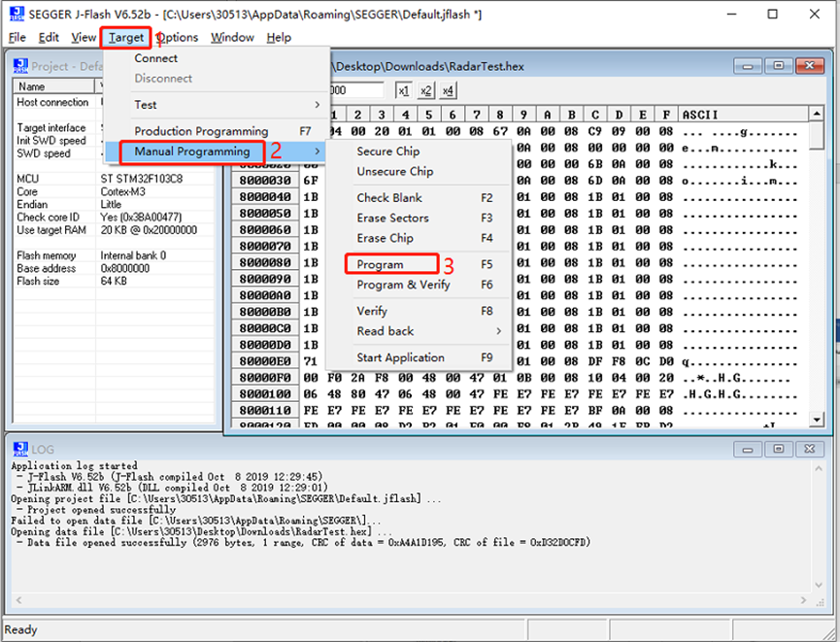This screenshot has width=840, height=642.
Task: Click address row 8000100 in hex view
Action: 265,394
